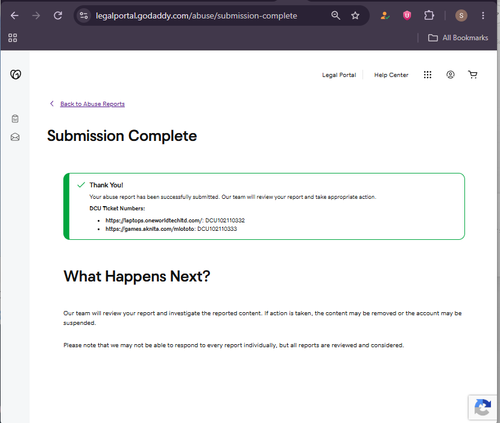Open the account user icon
Screen dimensions: 500x423
(450, 75)
